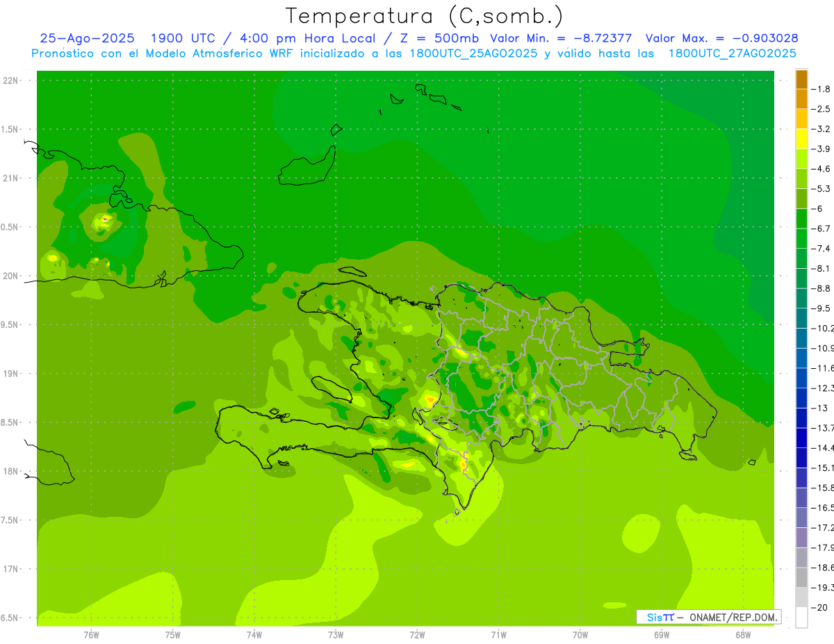The image size is (834, 644).
Task: Click the "72W" longitude axis label
Action: coord(417,635)
